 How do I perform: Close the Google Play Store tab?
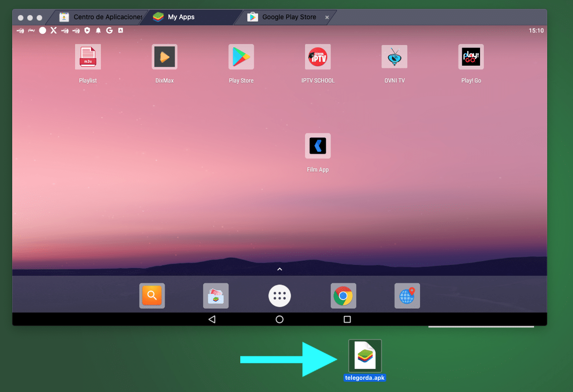point(327,16)
